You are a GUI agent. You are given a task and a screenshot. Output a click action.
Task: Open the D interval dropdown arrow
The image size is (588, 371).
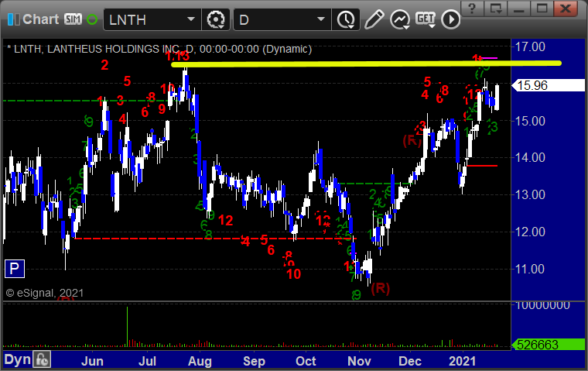321,19
